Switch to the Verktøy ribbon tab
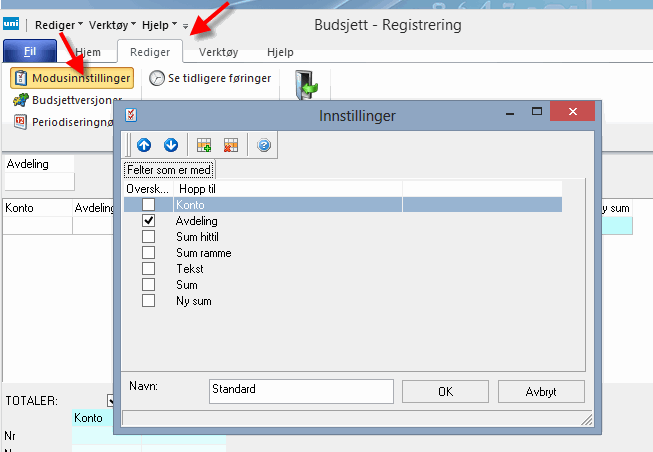 (x=218, y=52)
